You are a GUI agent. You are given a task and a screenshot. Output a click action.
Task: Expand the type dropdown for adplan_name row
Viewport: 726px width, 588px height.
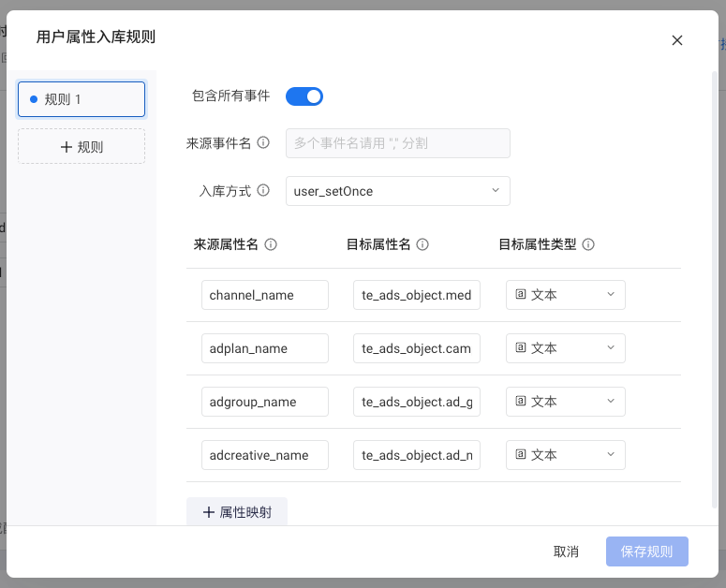tap(565, 348)
